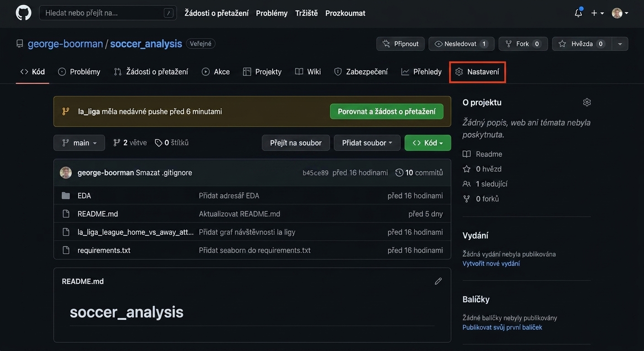Click the EDA folder icon

66,196
